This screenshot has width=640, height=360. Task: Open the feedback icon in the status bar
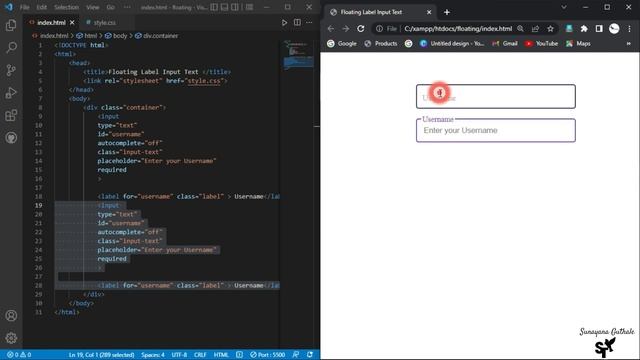296,354
